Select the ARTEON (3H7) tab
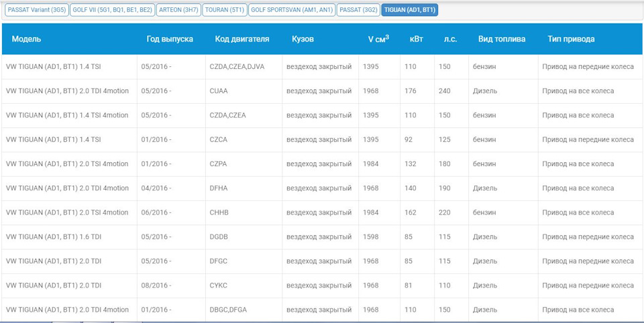644x323 pixels. click(178, 10)
